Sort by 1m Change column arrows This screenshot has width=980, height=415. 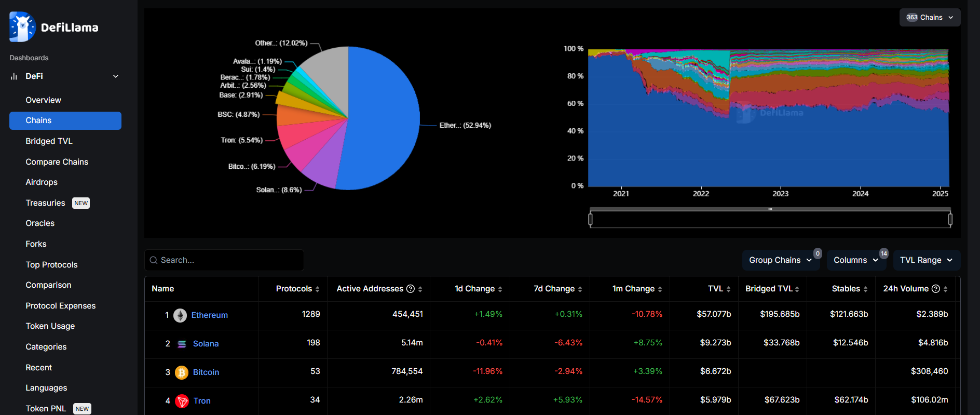click(660, 289)
